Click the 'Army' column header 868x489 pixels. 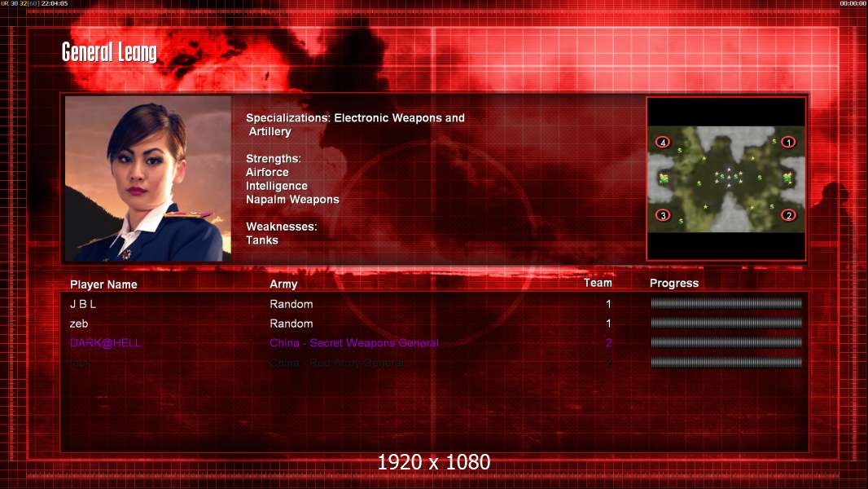283,284
